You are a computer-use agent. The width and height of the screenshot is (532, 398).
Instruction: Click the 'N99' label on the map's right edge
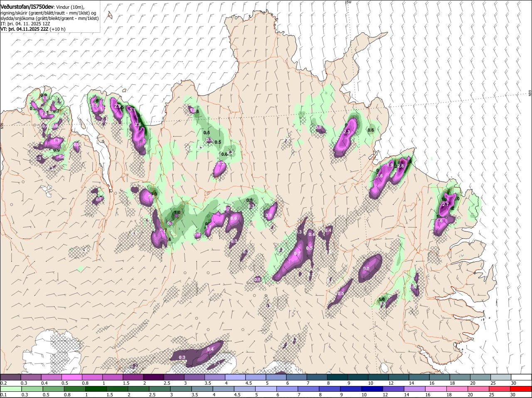pyautogui.click(x=530, y=93)
